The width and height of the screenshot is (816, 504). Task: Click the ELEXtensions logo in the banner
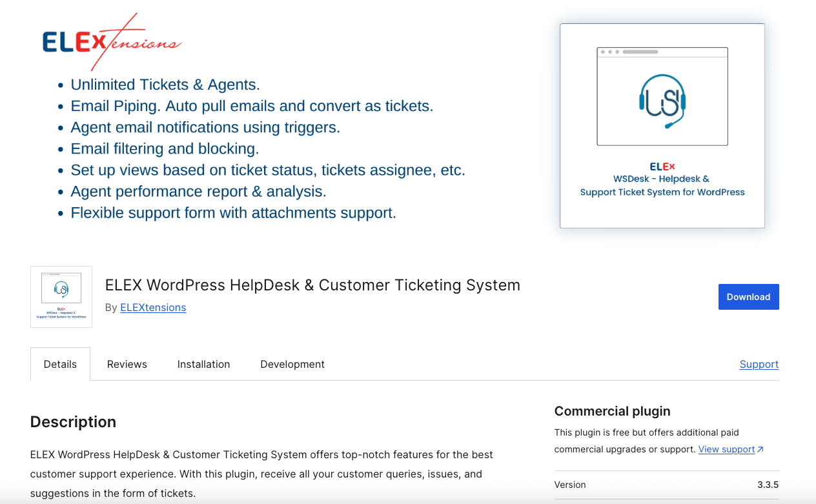pos(112,42)
